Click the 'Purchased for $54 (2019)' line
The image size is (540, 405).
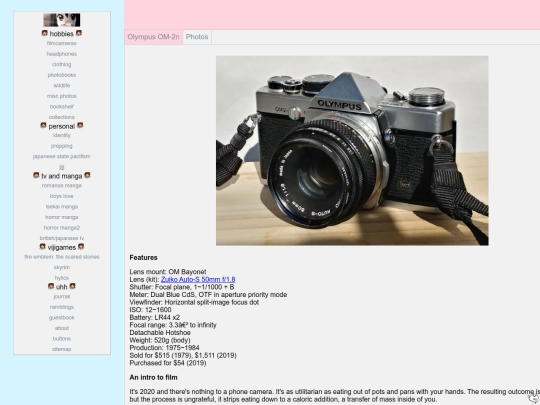pyautogui.click(x=168, y=363)
